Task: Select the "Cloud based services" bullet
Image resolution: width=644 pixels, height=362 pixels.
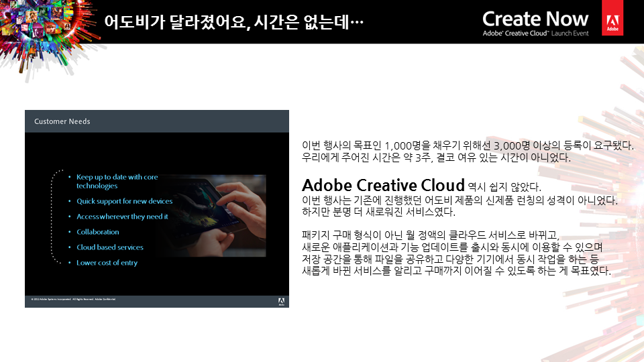Action: 109,247
